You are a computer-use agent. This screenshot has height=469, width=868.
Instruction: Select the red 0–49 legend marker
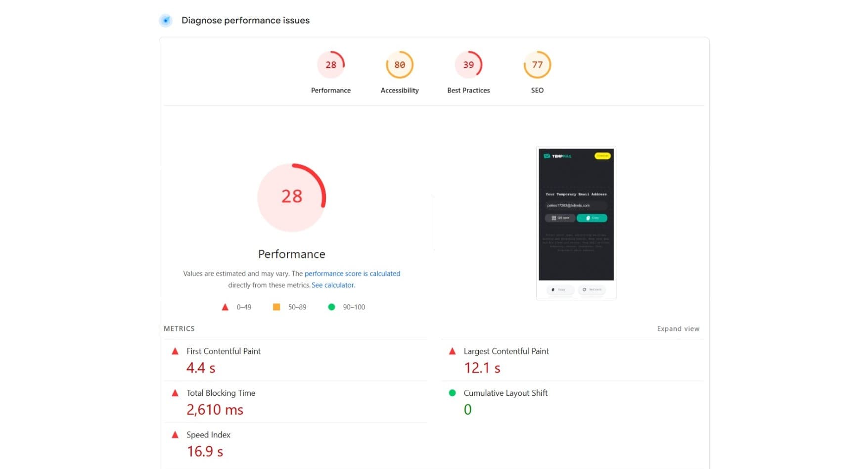point(226,307)
